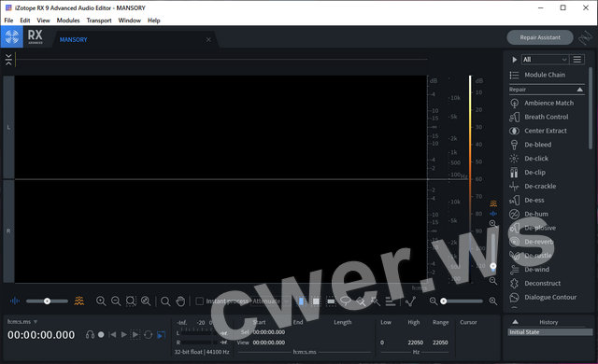The height and width of the screenshot is (364, 598).
Task: Click the orange spectrogram view icon
Action: (78, 301)
